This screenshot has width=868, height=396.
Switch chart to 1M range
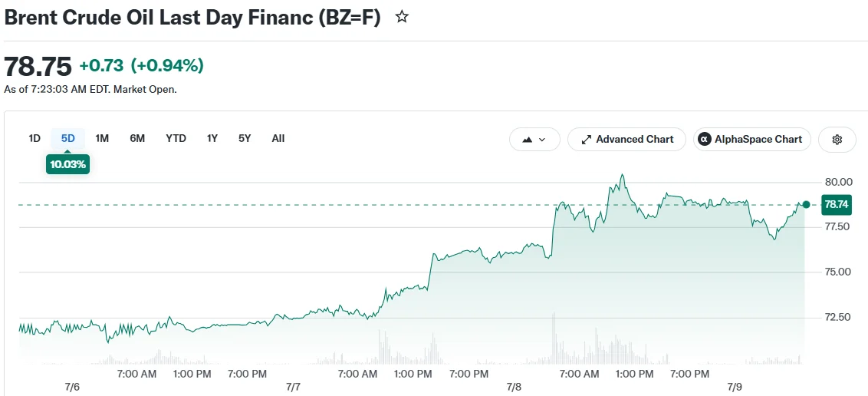pyautogui.click(x=102, y=138)
